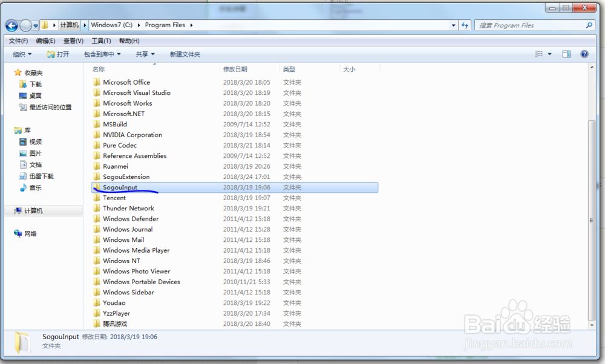Screen dimensions: 605x364
Task: Open recent pages dropdown next to Forward
Action: pyautogui.click(x=36, y=26)
